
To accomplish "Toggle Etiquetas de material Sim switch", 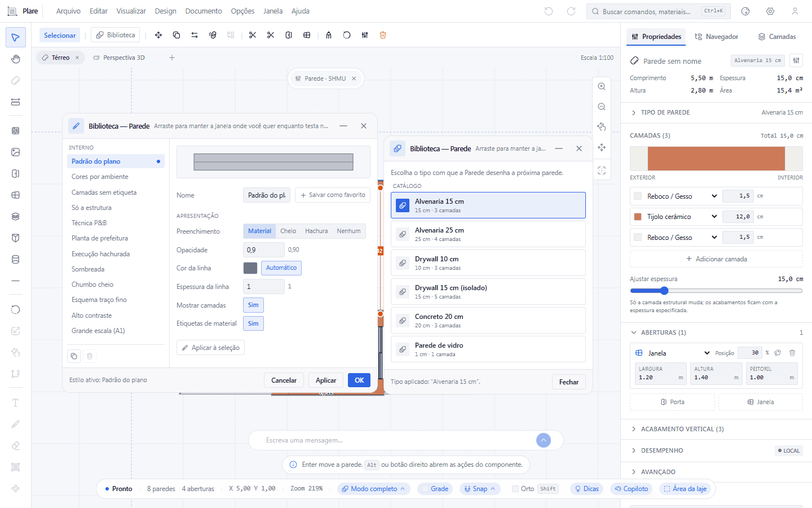I will point(253,324).
